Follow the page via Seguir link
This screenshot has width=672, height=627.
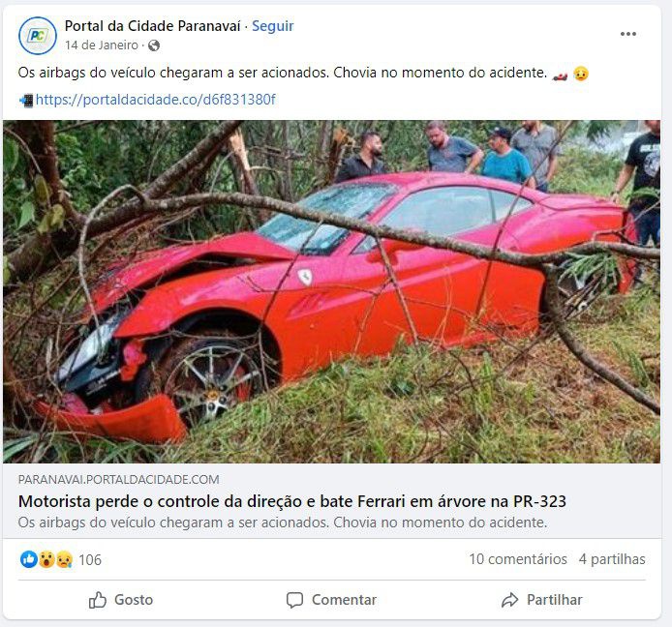[x=272, y=26]
